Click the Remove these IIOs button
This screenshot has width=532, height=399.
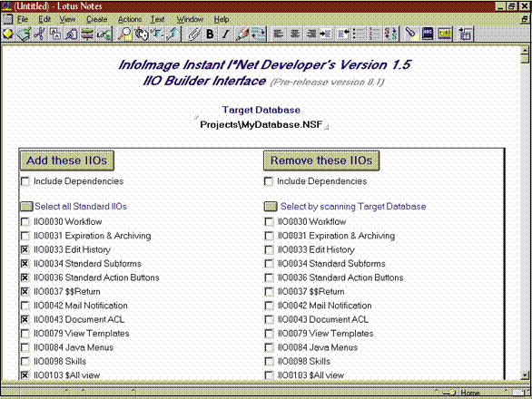click(321, 161)
